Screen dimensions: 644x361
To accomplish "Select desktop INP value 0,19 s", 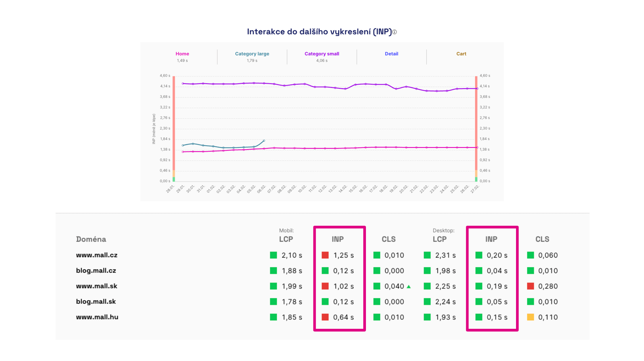I will click(x=497, y=286).
